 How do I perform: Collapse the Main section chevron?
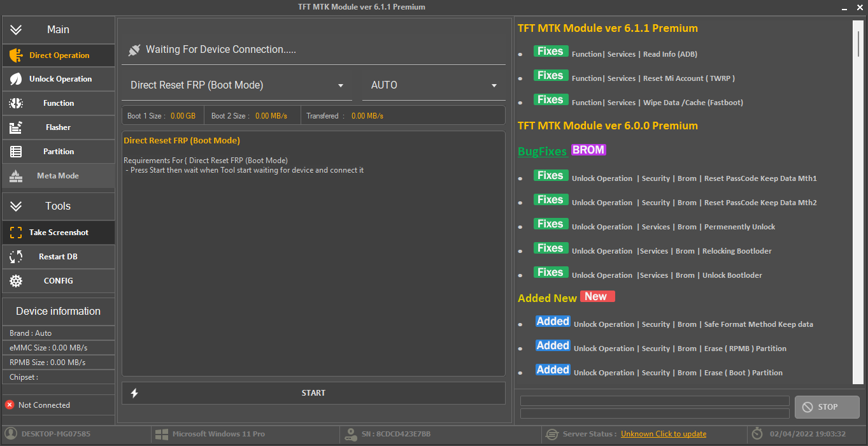[x=16, y=30]
